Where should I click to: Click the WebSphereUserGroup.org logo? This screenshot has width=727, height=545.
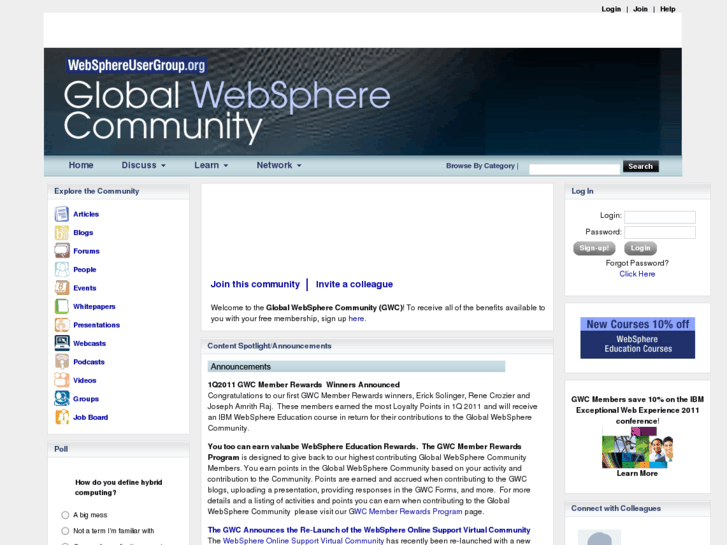coord(136,65)
